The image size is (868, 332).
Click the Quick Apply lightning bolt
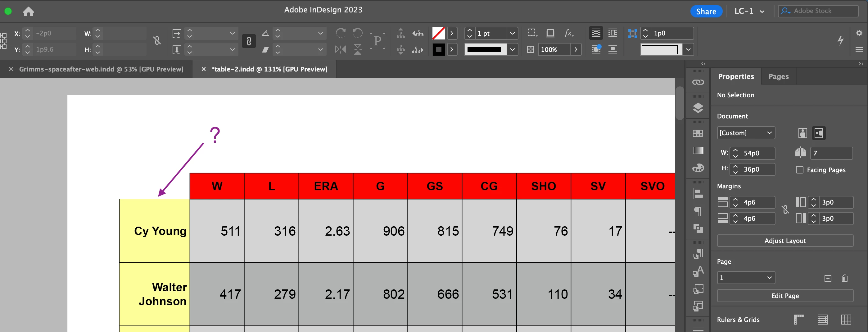(840, 40)
